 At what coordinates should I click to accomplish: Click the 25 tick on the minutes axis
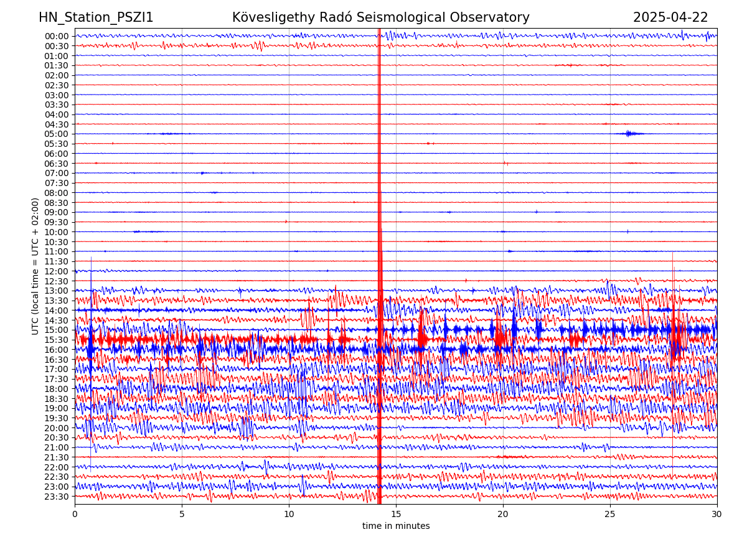click(610, 514)
